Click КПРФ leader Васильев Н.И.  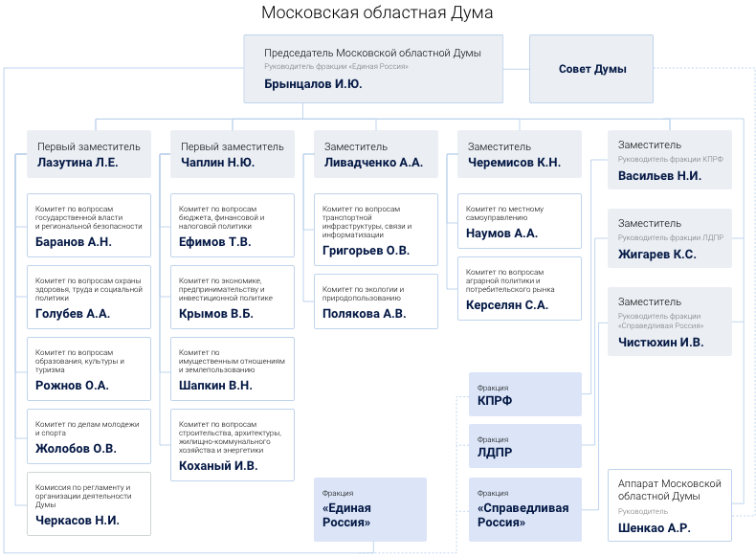tap(669, 159)
